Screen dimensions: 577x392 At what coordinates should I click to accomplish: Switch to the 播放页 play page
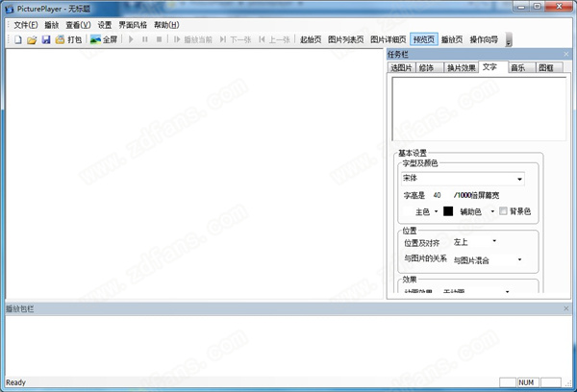452,39
